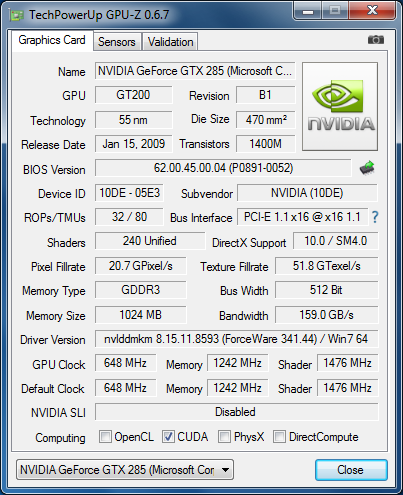
Task: Switch to the Validation tab
Action: [x=170, y=42]
